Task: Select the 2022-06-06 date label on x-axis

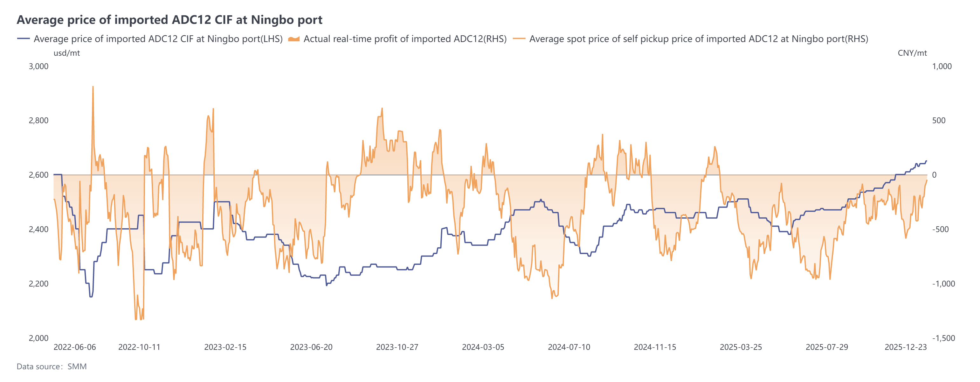Action: coord(74,347)
